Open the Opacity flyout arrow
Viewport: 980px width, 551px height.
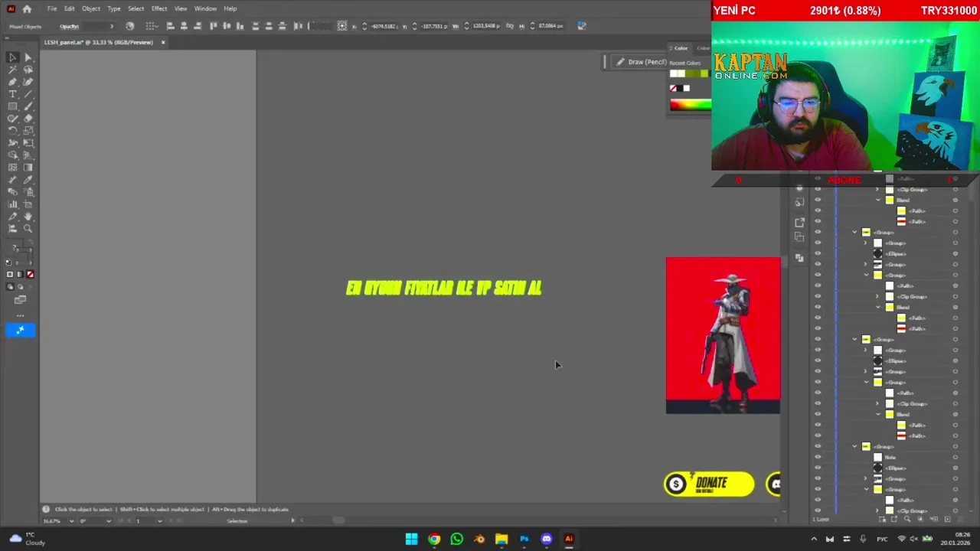click(x=111, y=26)
